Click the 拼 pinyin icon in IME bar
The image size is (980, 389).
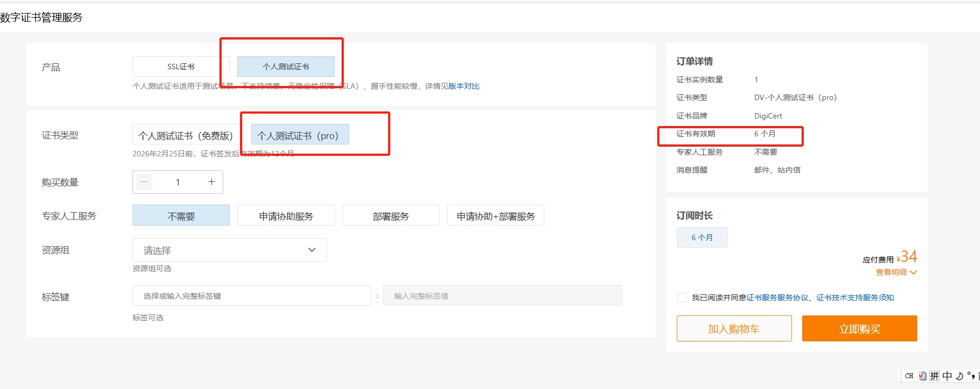935,376
